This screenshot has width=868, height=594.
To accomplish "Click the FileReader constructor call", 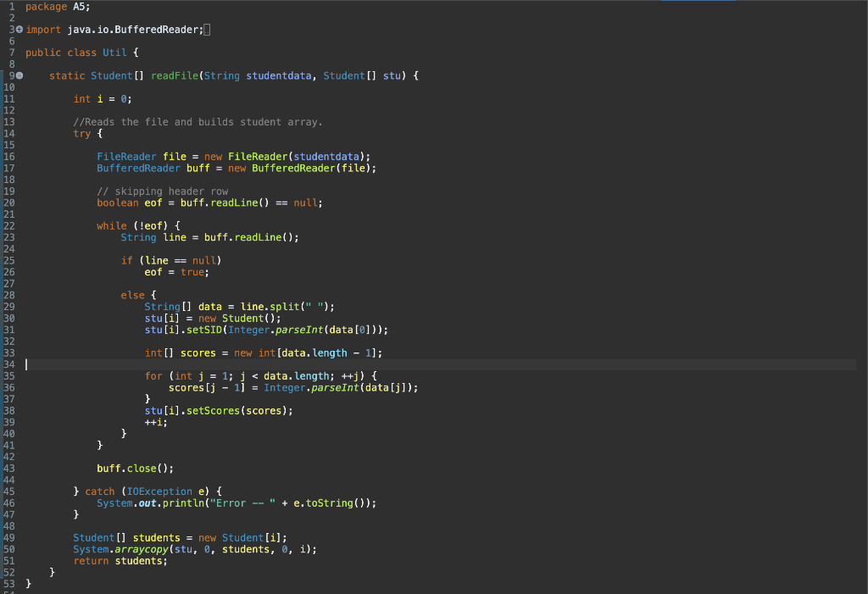I will point(258,157).
